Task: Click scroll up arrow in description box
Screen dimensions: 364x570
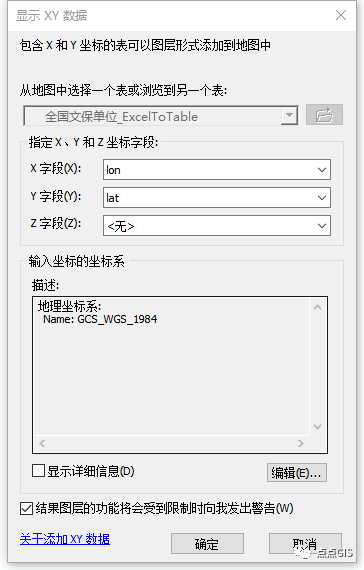Action: [x=317, y=307]
